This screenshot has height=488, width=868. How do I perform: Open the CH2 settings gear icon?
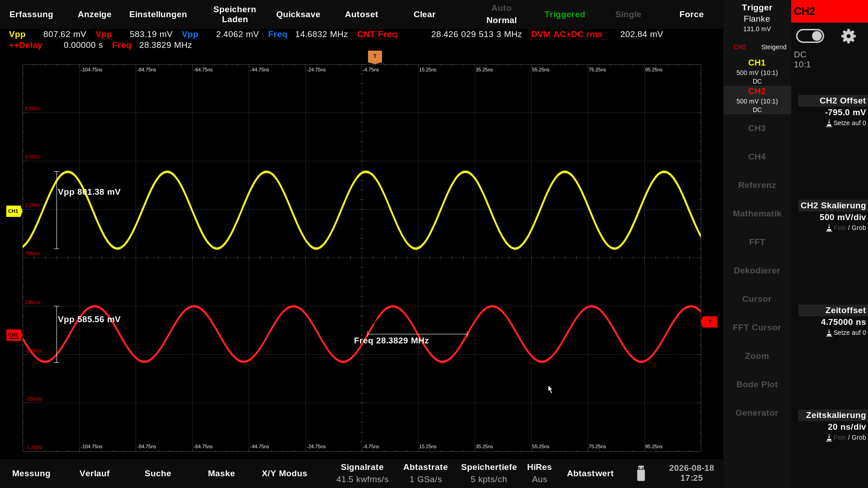[848, 36]
